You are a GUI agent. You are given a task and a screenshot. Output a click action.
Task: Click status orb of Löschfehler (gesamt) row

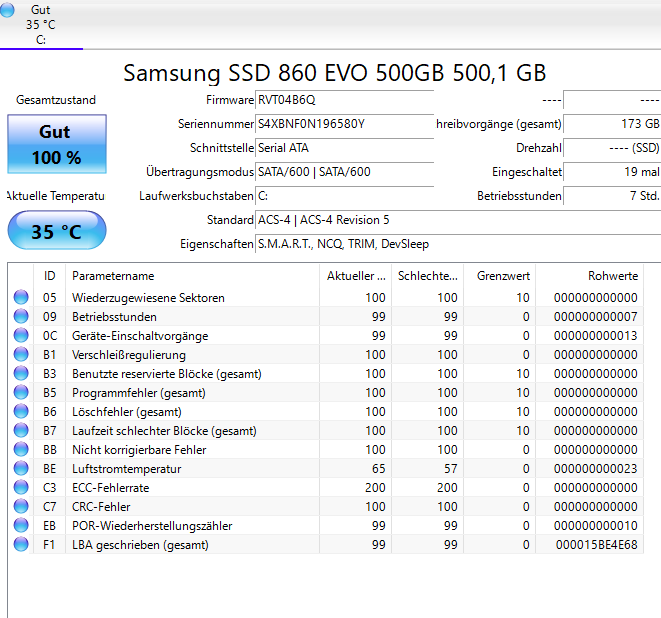tap(21, 411)
